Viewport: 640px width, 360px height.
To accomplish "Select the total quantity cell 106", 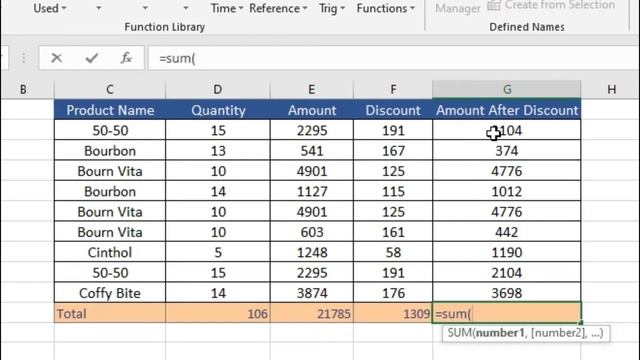I will click(x=218, y=313).
